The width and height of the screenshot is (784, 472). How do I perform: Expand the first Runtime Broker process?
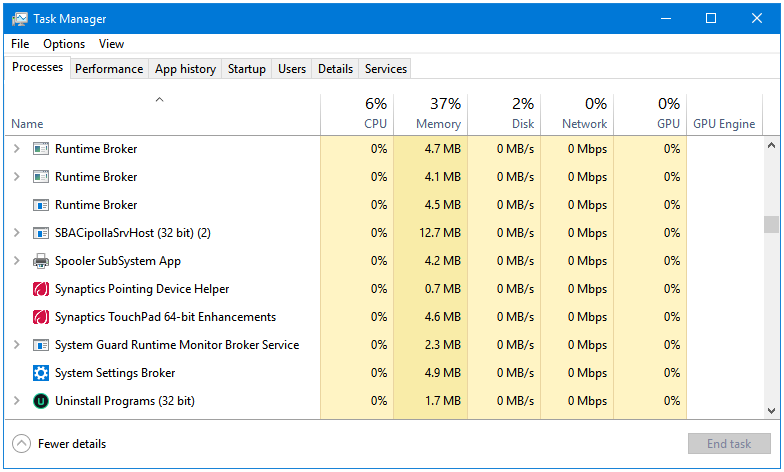click(16, 149)
